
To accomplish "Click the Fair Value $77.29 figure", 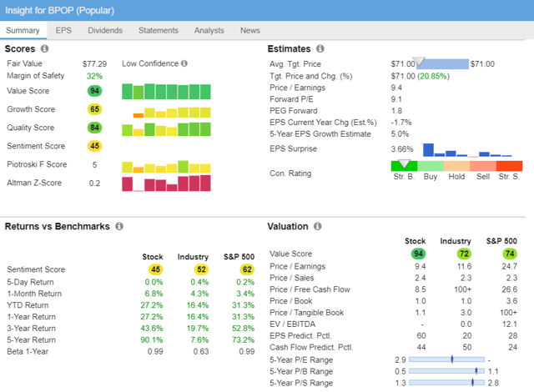I will (x=94, y=64).
